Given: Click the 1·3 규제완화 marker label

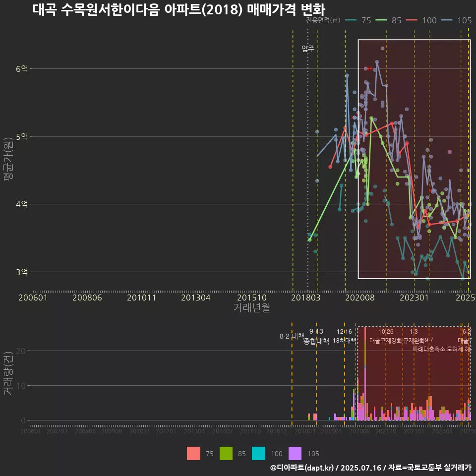Looking at the screenshot, I should click(414, 336).
